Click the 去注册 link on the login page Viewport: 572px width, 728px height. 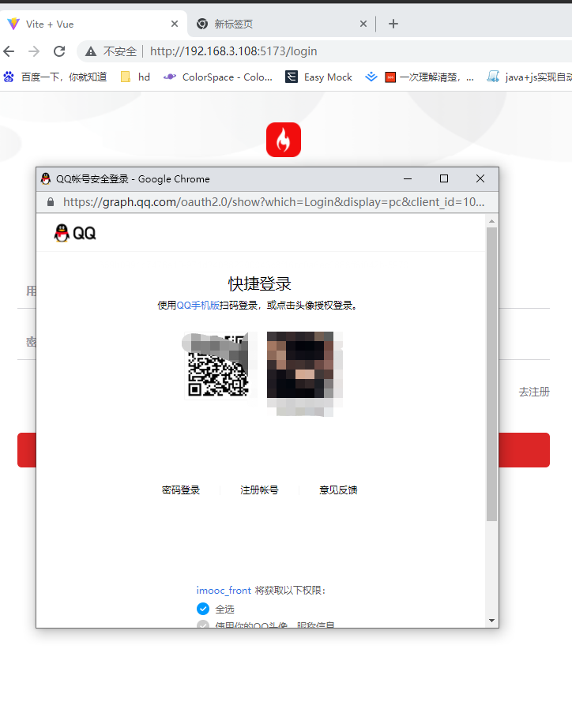coord(533,392)
